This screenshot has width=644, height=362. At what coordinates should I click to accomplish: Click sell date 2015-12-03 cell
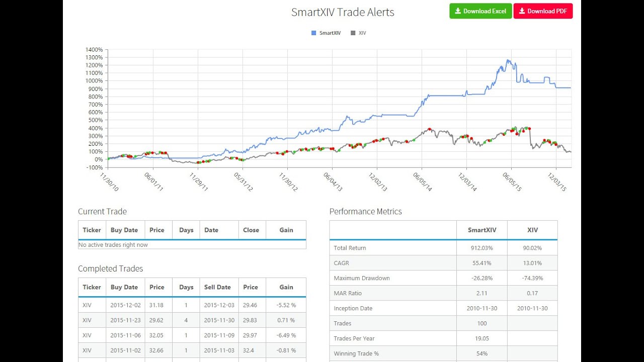(219, 305)
